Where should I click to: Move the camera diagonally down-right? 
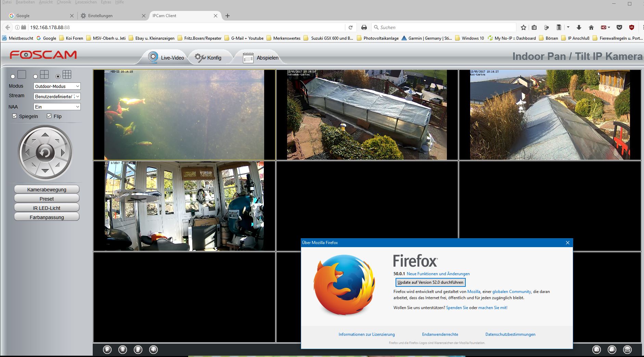click(x=57, y=165)
